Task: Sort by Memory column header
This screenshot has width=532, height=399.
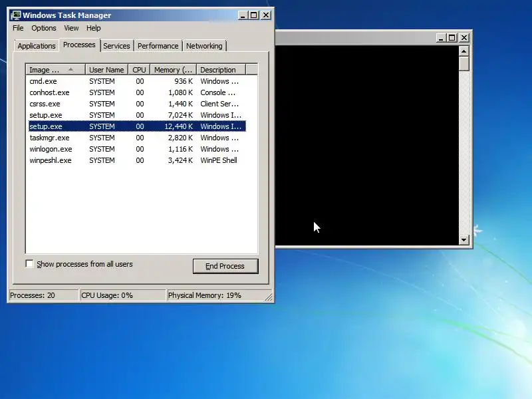Action: tap(173, 70)
